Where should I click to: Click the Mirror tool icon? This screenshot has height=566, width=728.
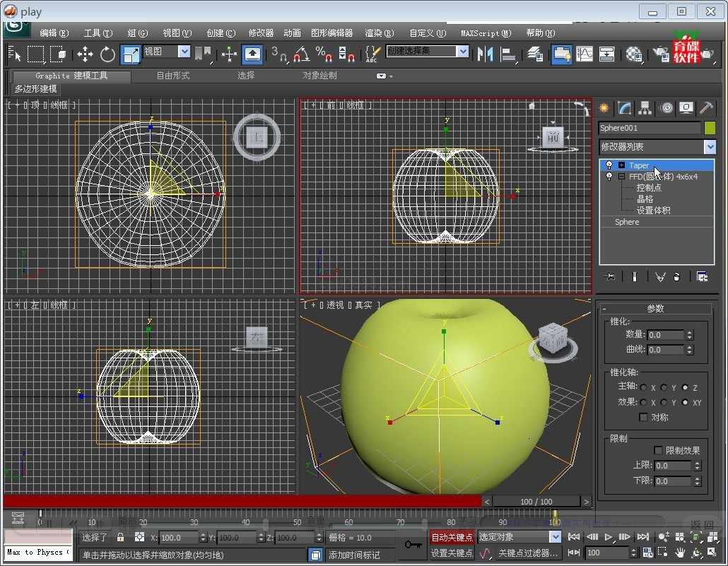click(x=485, y=54)
